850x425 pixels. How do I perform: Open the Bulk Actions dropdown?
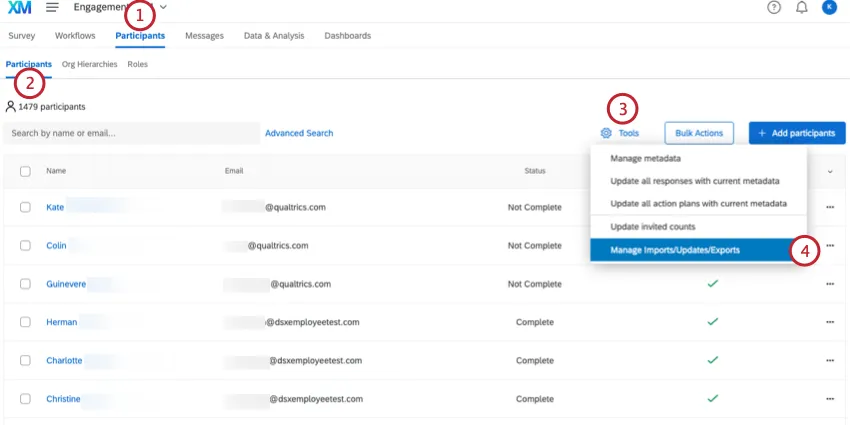click(x=699, y=133)
